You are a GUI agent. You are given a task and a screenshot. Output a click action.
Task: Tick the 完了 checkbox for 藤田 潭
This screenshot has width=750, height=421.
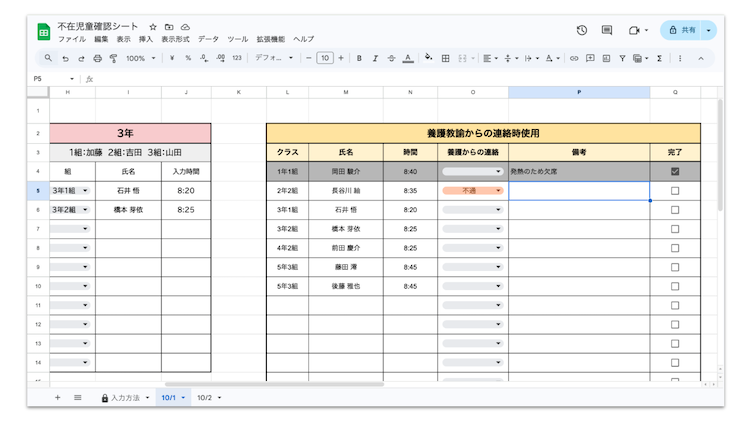coord(675,267)
